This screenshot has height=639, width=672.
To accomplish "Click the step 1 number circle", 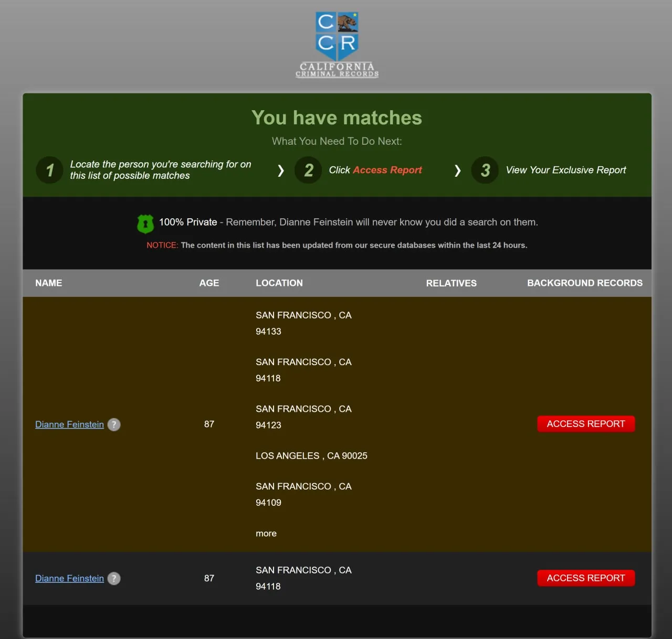I will point(49,170).
